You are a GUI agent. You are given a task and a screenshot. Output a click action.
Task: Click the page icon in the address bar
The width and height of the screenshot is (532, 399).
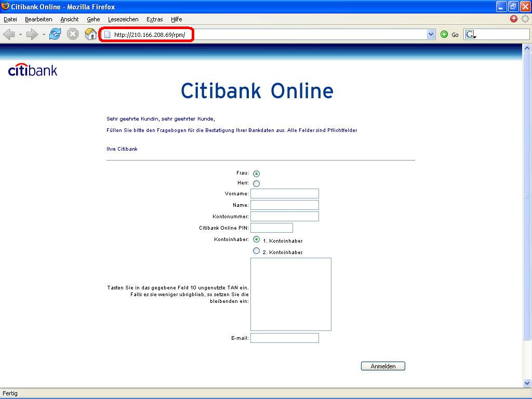107,35
